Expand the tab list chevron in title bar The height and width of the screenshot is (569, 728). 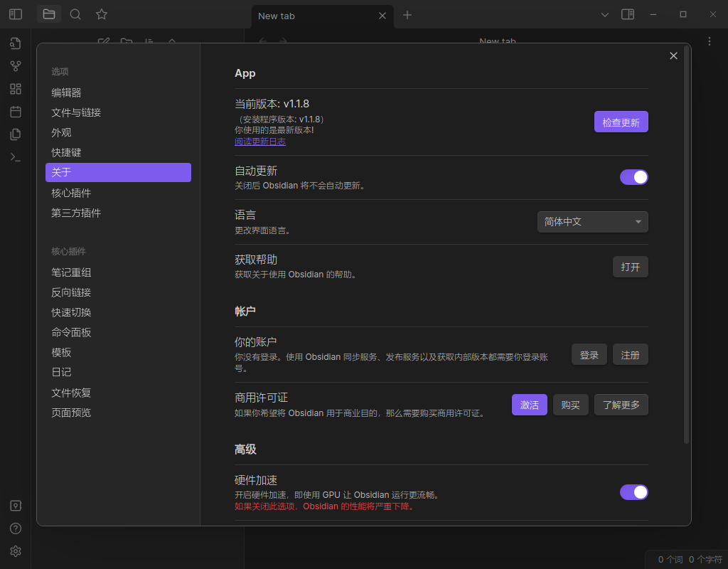(x=605, y=14)
